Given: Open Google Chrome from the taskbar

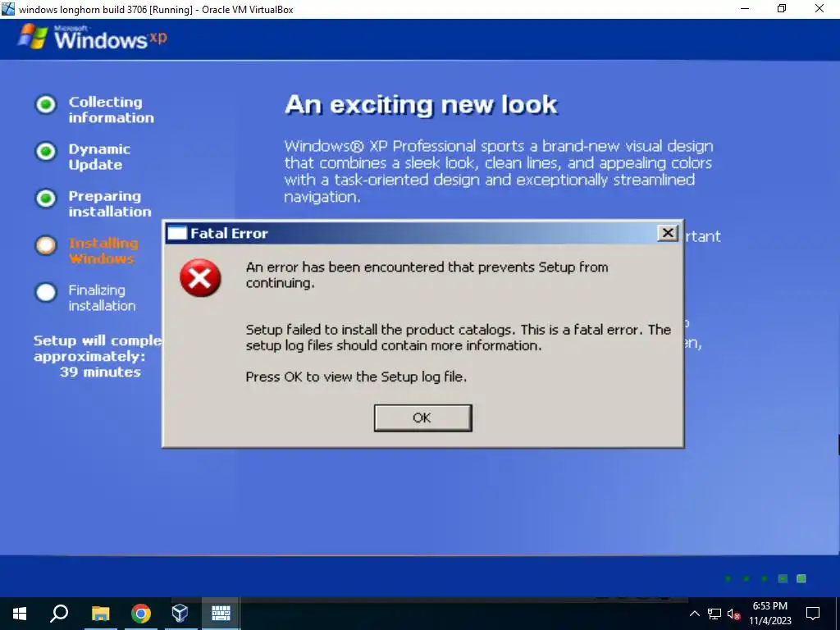Looking at the screenshot, I should tap(140, 614).
